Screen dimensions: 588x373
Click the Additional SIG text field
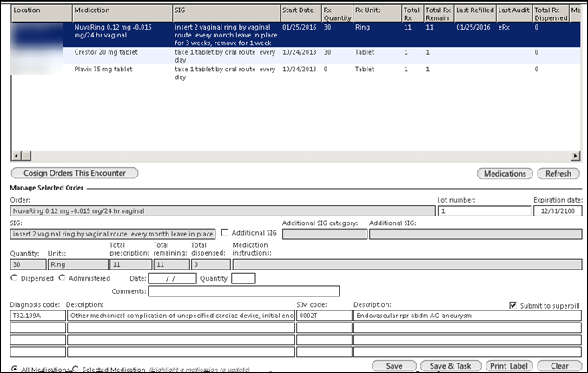tap(475, 234)
